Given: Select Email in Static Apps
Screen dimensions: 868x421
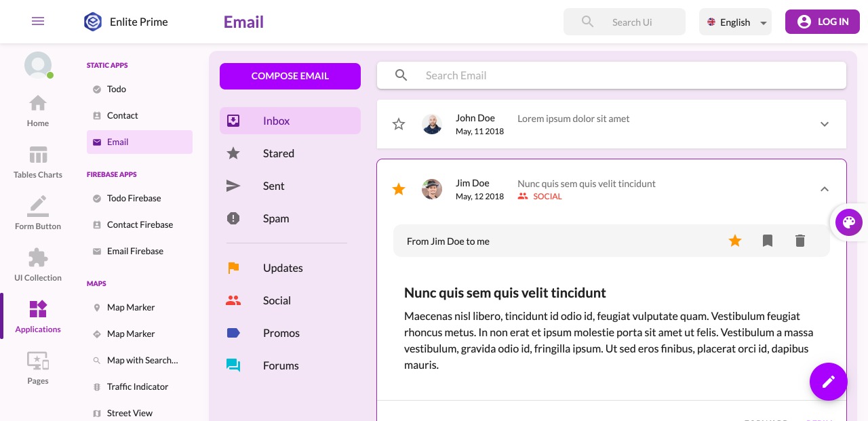Looking at the screenshot, I should (x=140, y=142).
